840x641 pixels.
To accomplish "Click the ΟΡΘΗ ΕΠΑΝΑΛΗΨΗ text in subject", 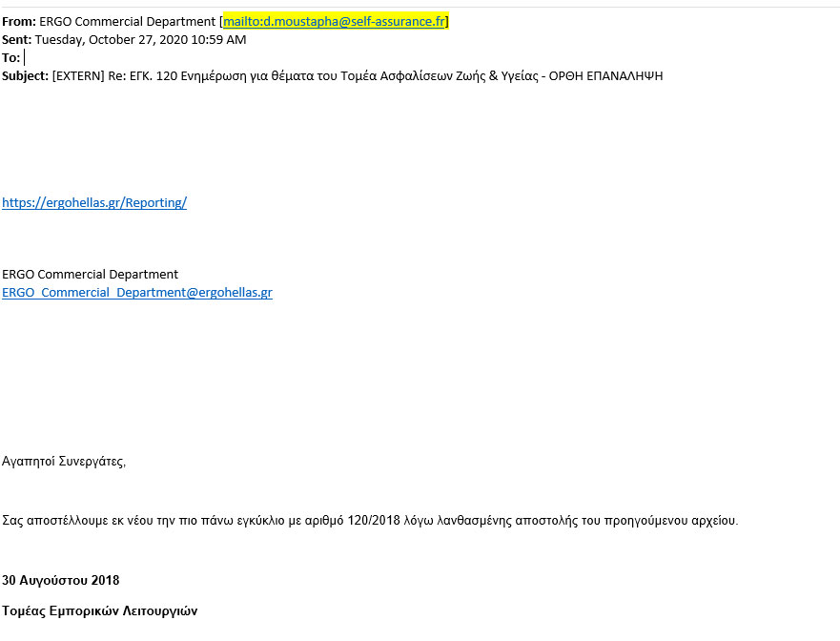I will (605, 76).
